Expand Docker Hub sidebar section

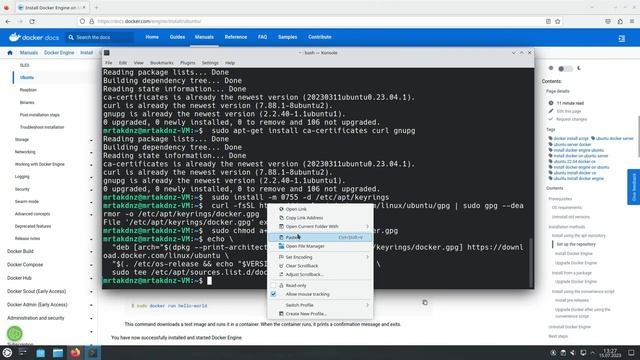point(91,278)
